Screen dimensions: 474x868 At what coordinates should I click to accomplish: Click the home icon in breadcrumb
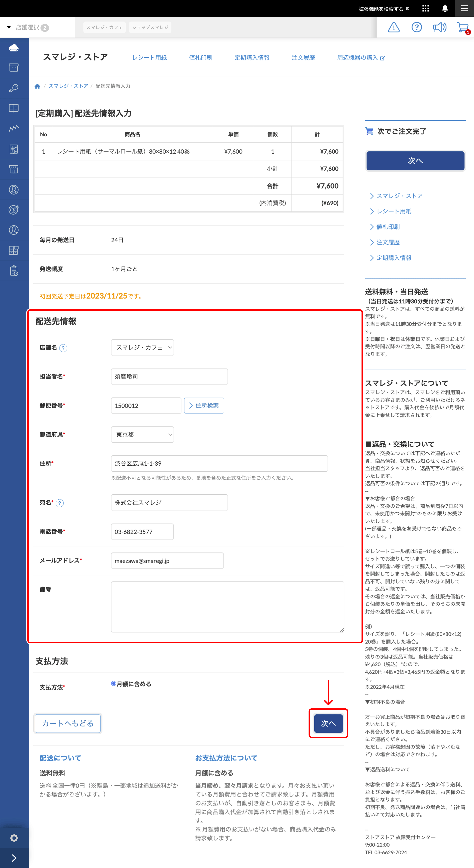[x=37, y=86]
